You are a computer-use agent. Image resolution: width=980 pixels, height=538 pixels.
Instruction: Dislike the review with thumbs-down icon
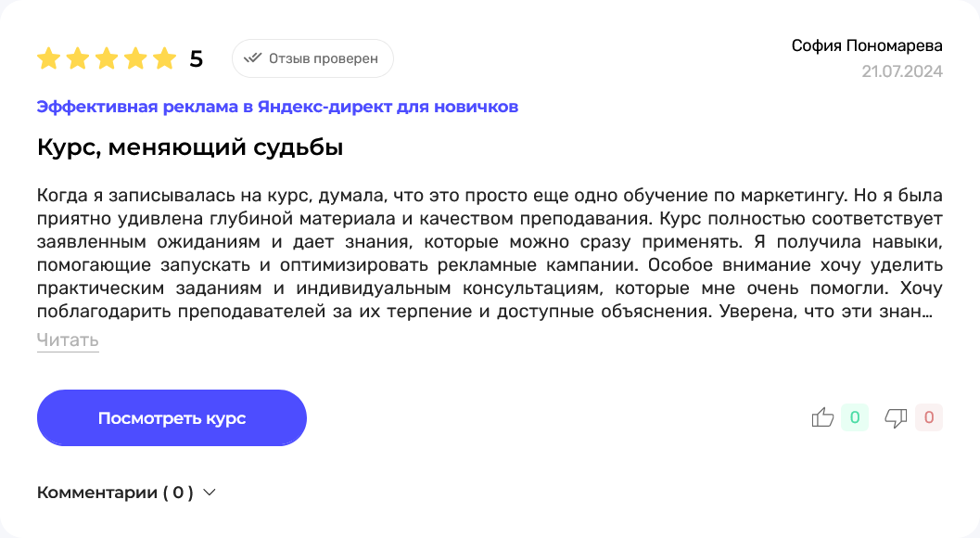tap(896, 418)
